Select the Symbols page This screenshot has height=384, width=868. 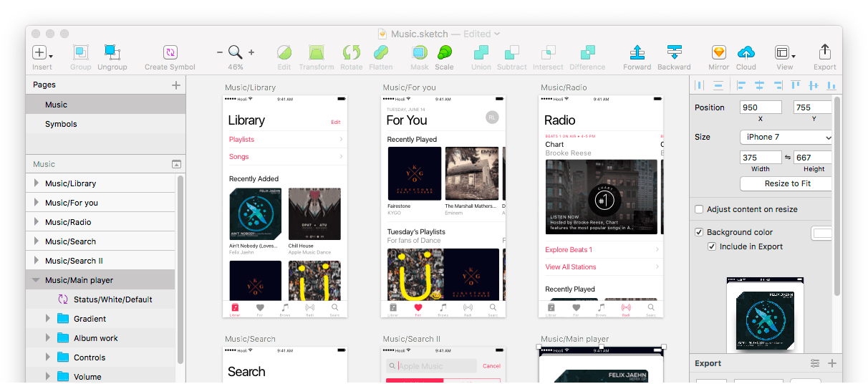pos(105,124)
